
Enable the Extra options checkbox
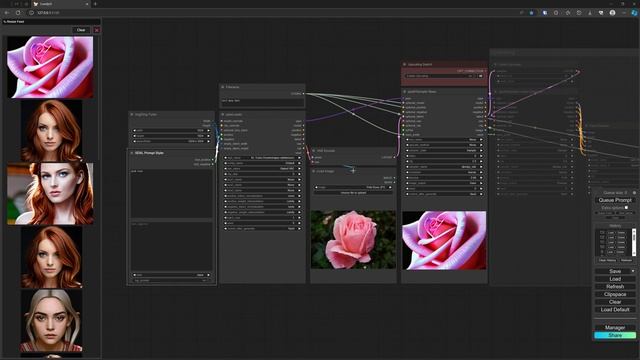coord(627,207)
